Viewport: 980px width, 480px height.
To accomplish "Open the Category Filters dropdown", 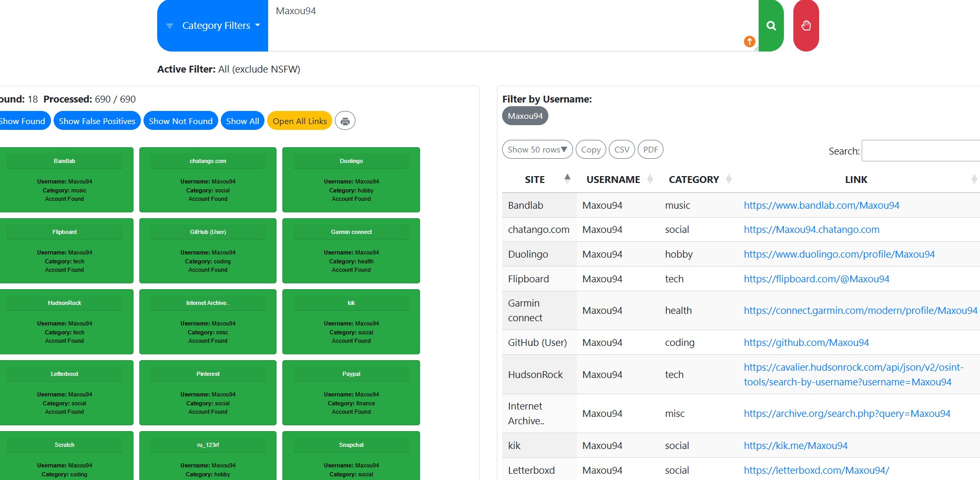I will click(x=213, y=26).
